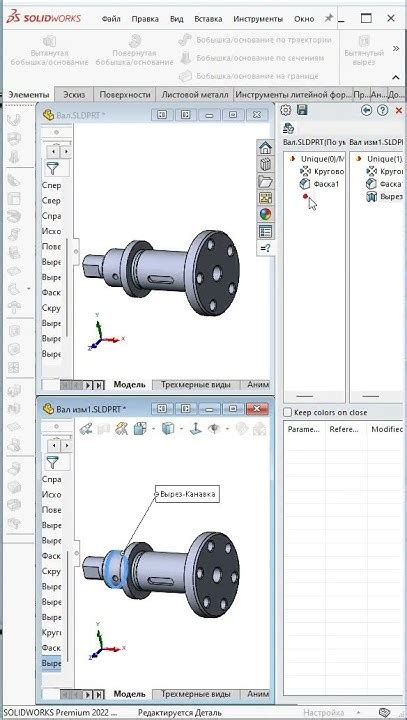
Task: Click the left arrow above the filter in the Вал.SLDPRT tree
Action: coord(55,150)
